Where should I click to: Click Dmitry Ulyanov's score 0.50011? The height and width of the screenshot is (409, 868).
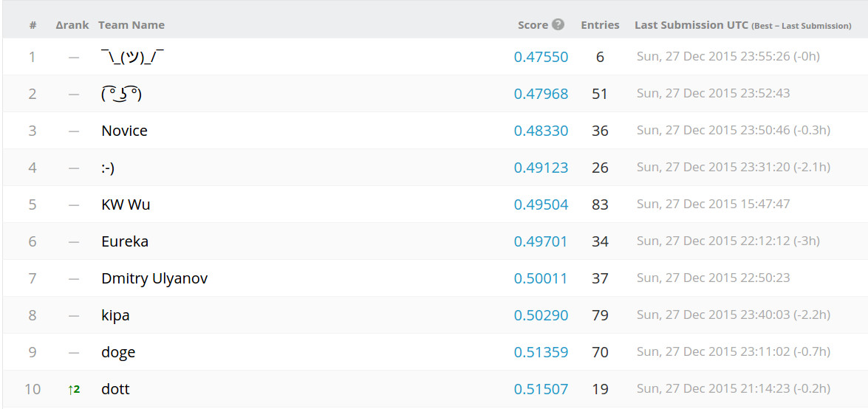coord(541,278)
